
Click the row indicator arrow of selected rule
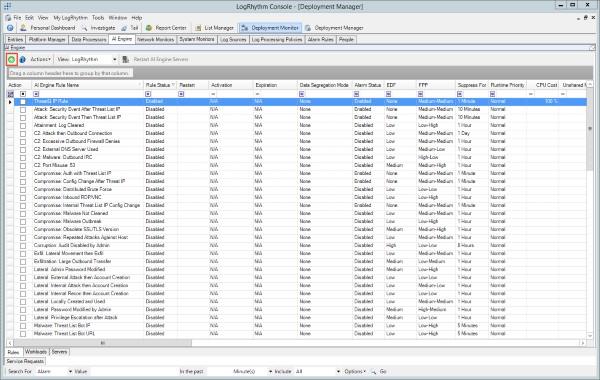(10, 102)
